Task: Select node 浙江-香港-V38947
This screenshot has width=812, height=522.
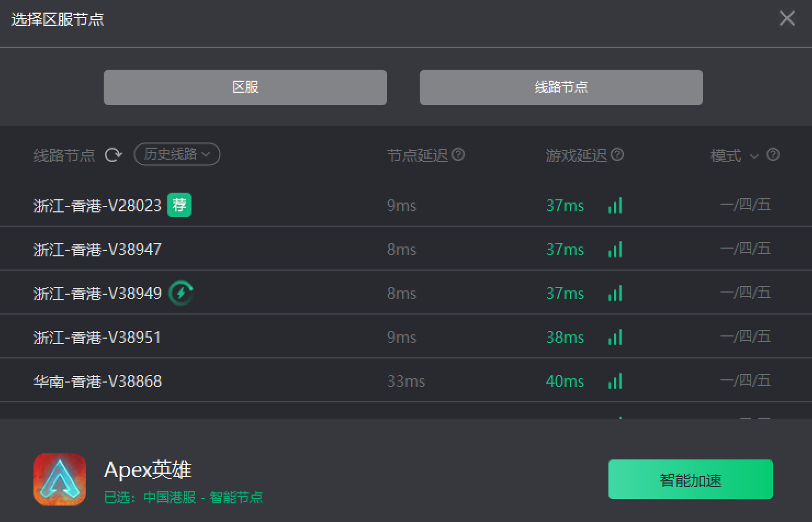Action: [x=98, y=250]
